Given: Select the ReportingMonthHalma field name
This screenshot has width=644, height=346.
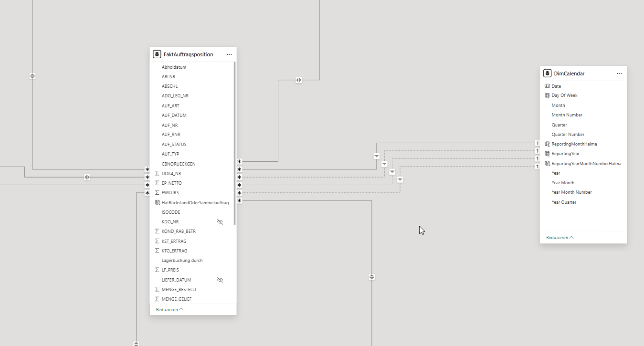Looking at the screenshot, I should pyautogui.click(x=574, y=144).
